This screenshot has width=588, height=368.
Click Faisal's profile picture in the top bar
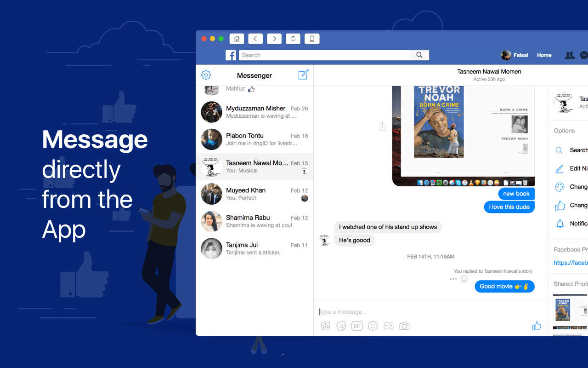[506, 55]
